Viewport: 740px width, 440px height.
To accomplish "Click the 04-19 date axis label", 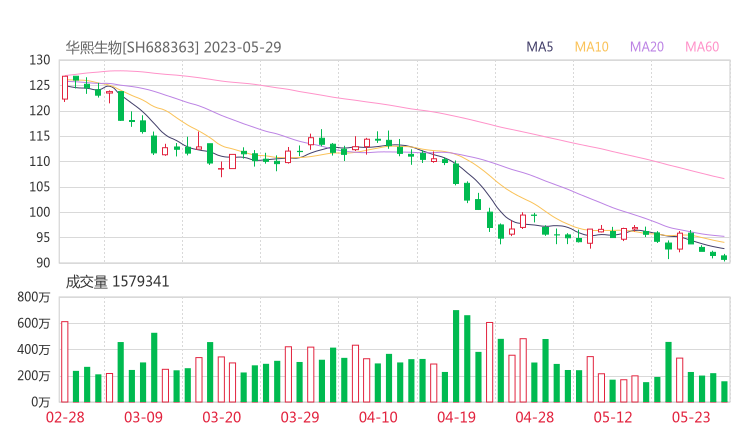I will (456, 417).
